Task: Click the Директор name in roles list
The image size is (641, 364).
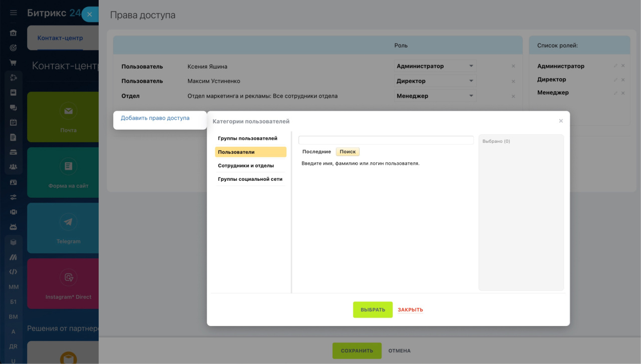Action: (552, 80)
